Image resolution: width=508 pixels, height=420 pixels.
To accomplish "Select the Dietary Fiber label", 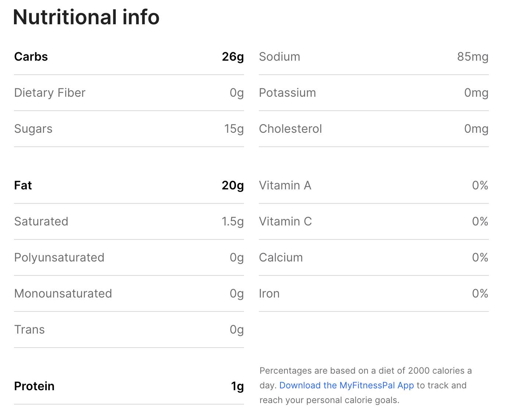I will click(x=50, y=93).
